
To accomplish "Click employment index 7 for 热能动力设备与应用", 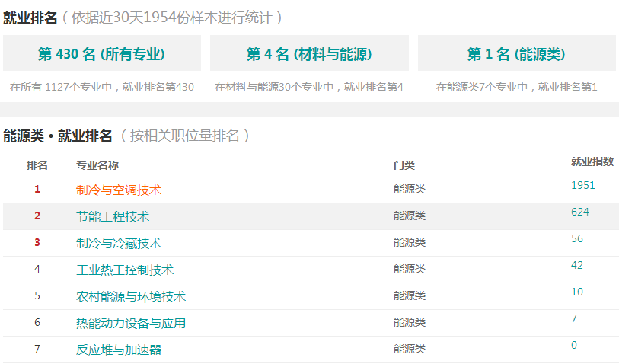I will click(x=574, y=318).
